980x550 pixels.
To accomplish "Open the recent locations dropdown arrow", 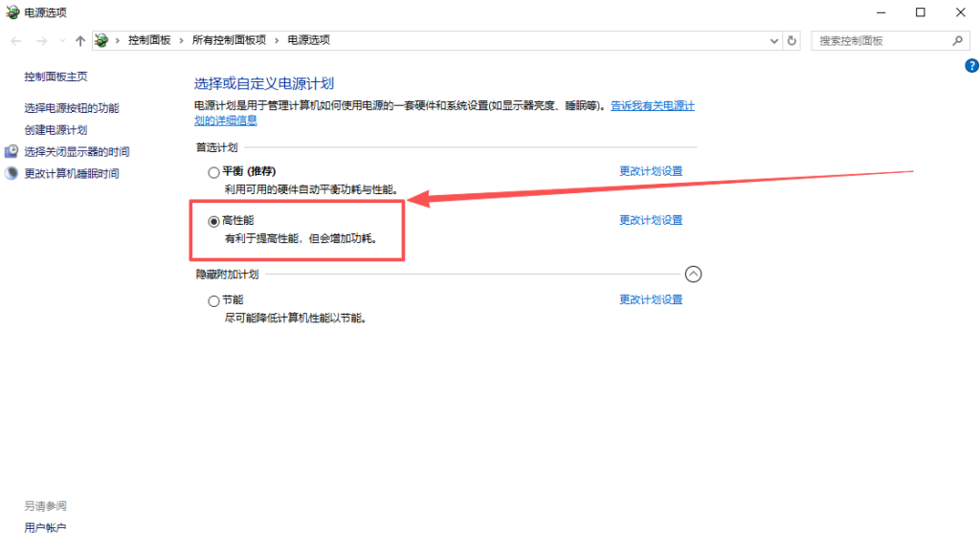I will (62, 40).
